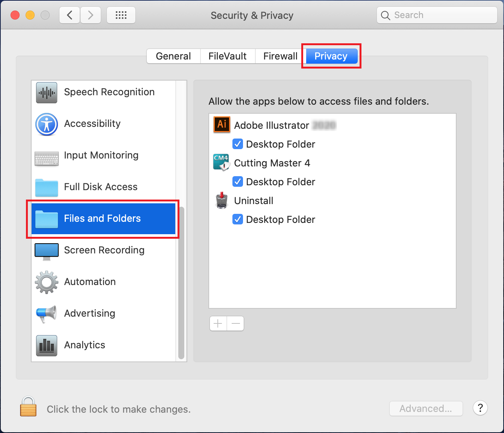504x433 pixels.
Task: Uncheck Desktop Folder under Adobe Illustrator
Action: (x=238, y=144)
